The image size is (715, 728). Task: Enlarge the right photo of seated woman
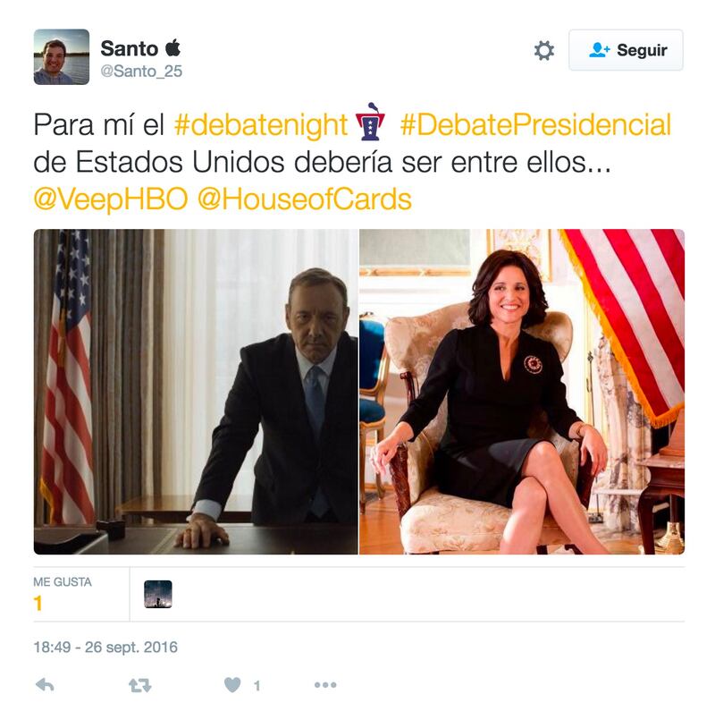pyautogui.click(x=522, y=392)
